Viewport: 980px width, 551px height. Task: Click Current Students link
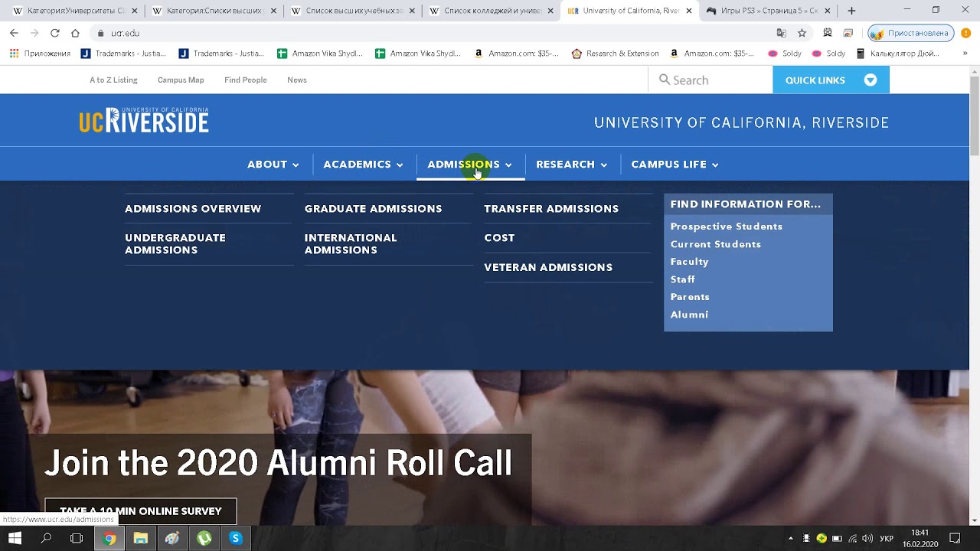(716, 244)
